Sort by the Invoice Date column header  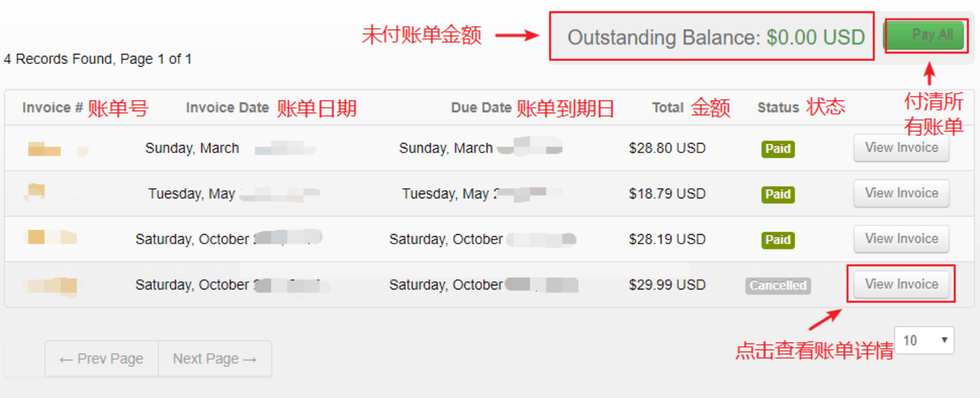[227, 108]
